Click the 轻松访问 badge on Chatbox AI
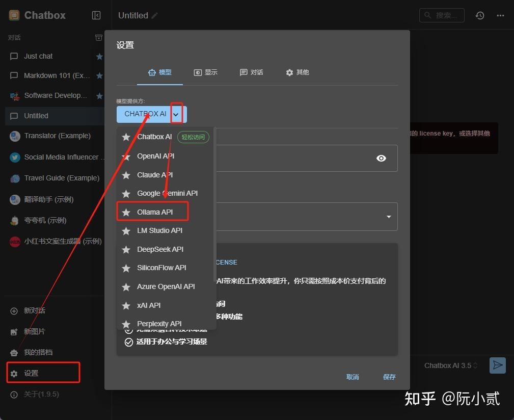This screenshot has height=420, width=514. (x=194, y=137)
